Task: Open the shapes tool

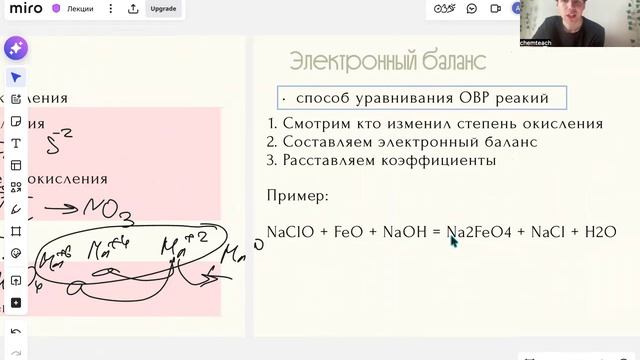Action: point(16,187)
